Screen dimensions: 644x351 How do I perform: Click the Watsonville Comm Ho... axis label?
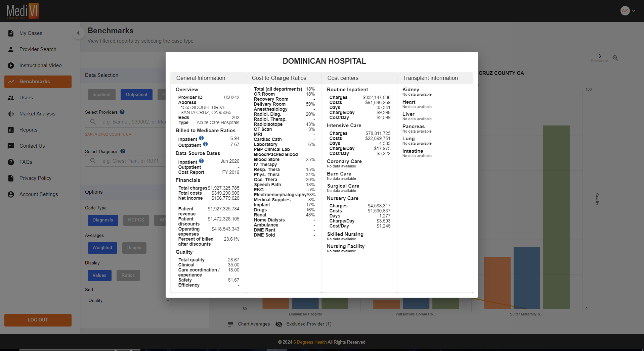(x=416, y=314)
